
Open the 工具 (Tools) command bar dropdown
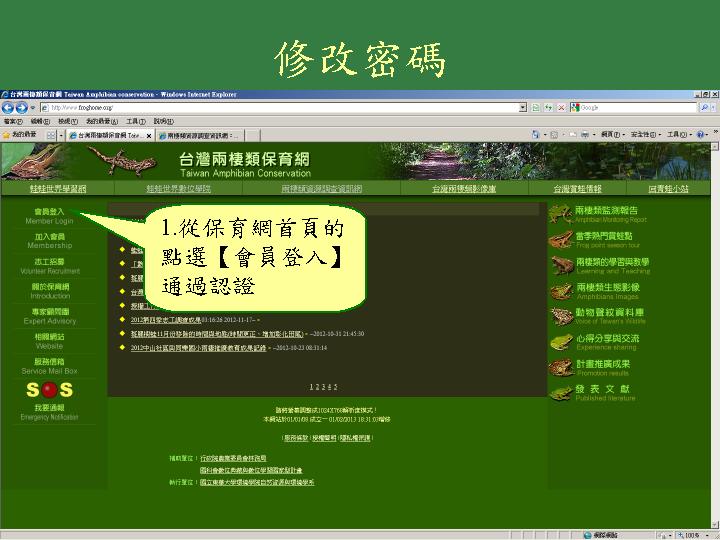[679, 135]
